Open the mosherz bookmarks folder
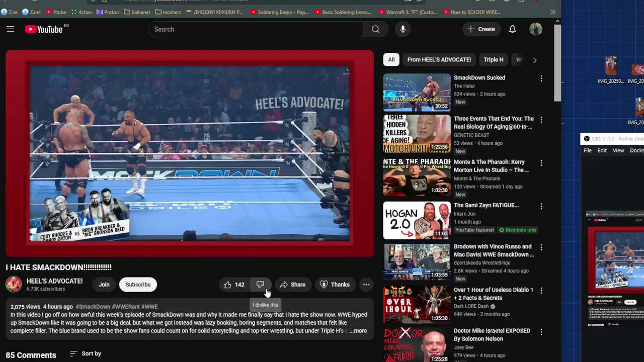 (x=168, y=12)
